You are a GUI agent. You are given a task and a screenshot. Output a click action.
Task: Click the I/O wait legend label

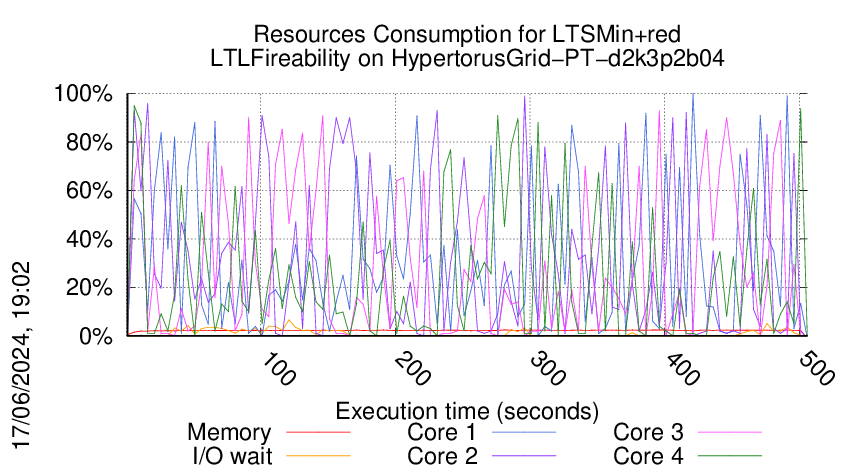(x=233, y=456)
